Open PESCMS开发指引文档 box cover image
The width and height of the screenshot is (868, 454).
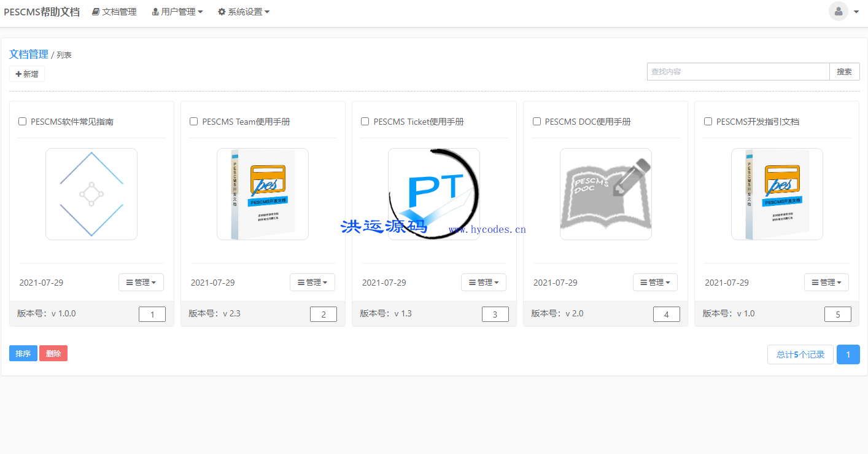click(x=777, y=194)
